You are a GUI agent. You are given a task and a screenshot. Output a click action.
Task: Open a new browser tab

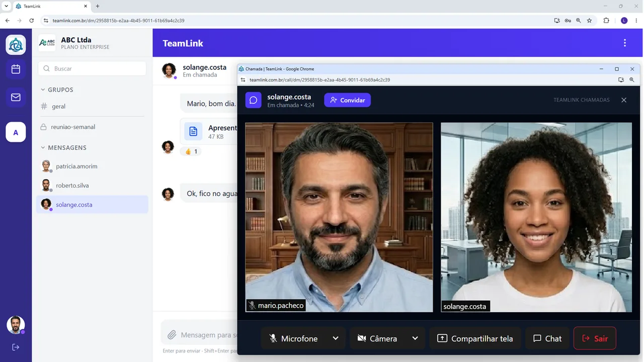tap(98, 6)
